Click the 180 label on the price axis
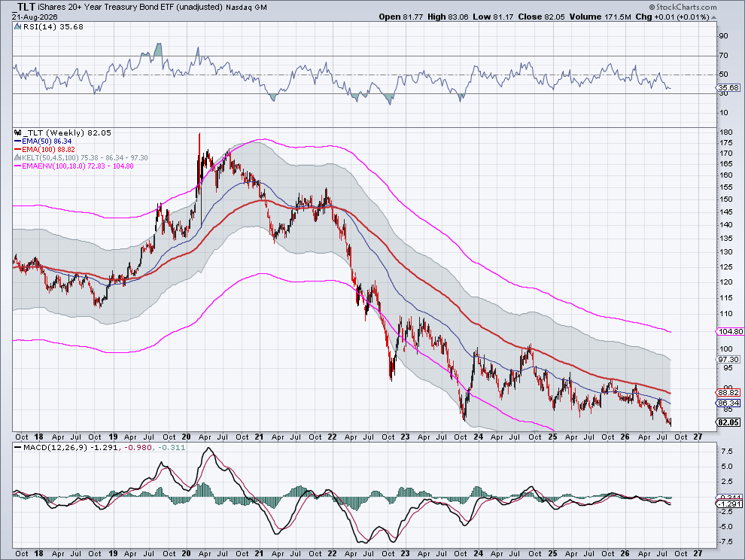This screenshot has width=745, height=560. tap(725, 132)
